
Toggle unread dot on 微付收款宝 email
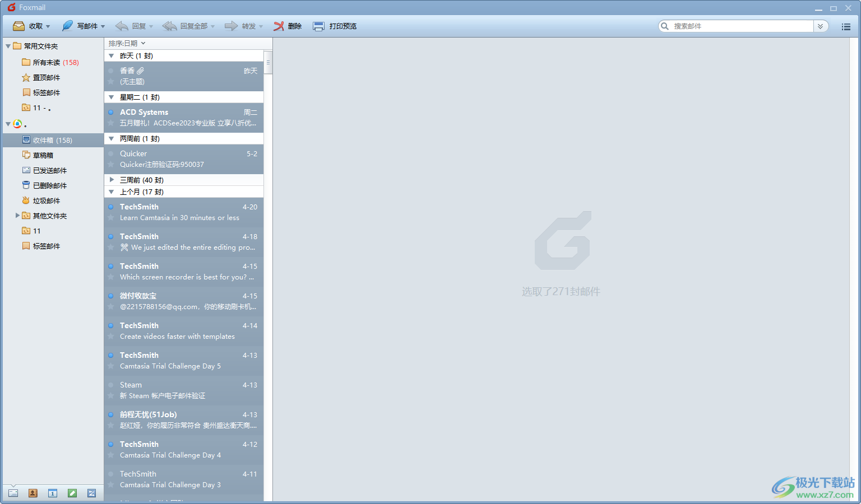point(111,296)
